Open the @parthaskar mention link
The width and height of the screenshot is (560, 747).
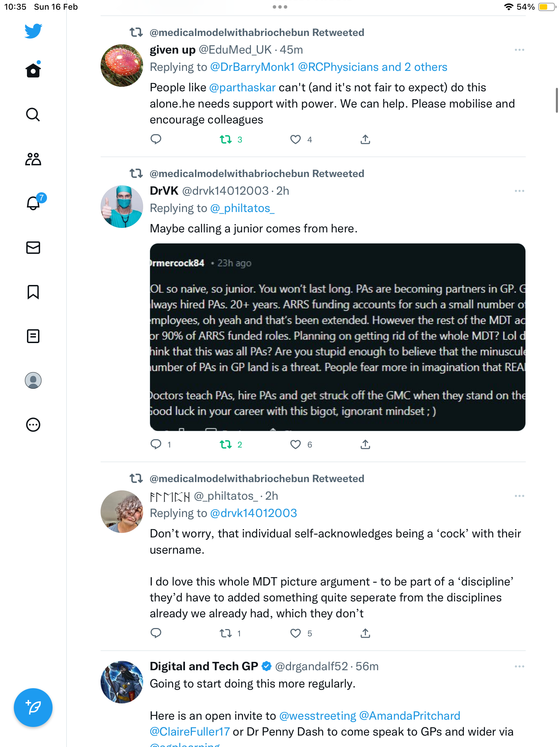242,87
